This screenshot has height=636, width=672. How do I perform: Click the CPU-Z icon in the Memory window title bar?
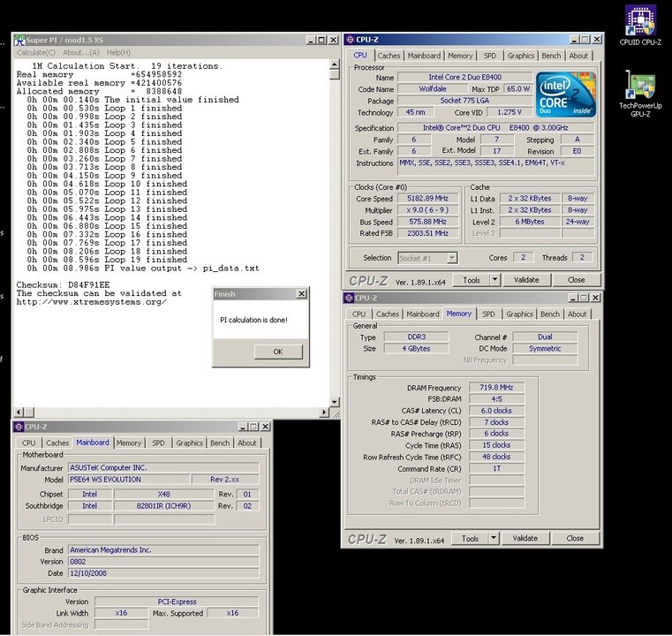coord(349,298)
